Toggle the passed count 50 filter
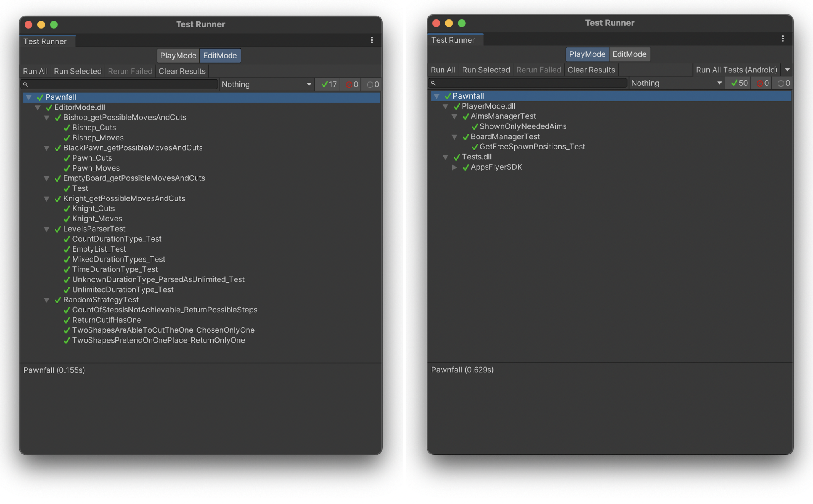813x504 pixels. click(739, 83)
